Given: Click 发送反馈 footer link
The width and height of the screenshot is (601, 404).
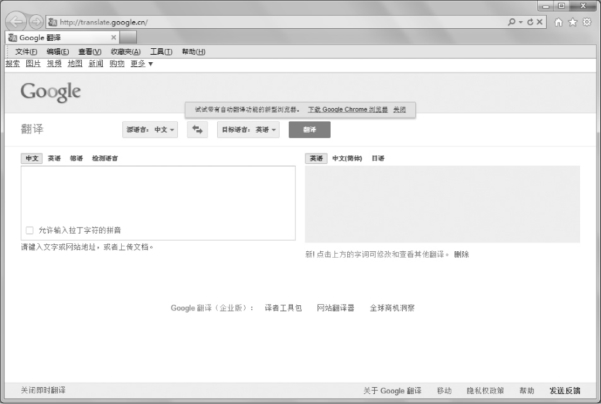Looking at the screenshot, I should tap(565, 391).
